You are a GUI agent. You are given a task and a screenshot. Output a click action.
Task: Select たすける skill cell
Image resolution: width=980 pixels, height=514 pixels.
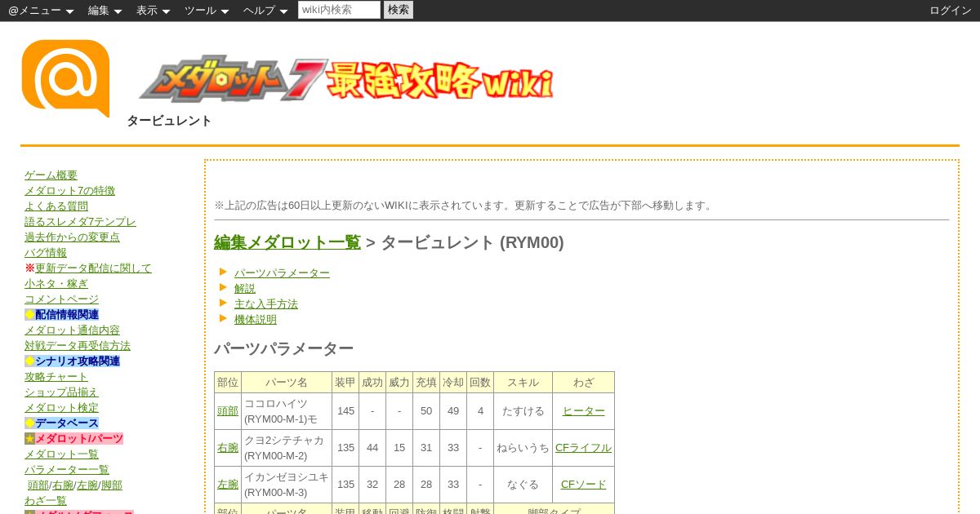tap(523, 411)
